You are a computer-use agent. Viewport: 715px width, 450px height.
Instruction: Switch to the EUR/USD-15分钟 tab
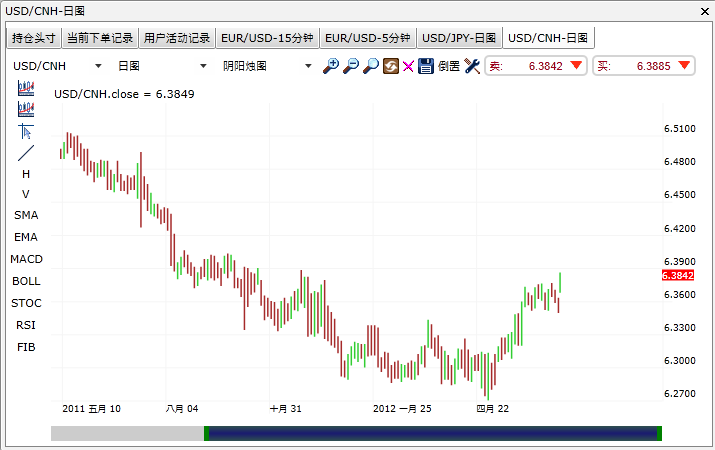coord(267,38)
